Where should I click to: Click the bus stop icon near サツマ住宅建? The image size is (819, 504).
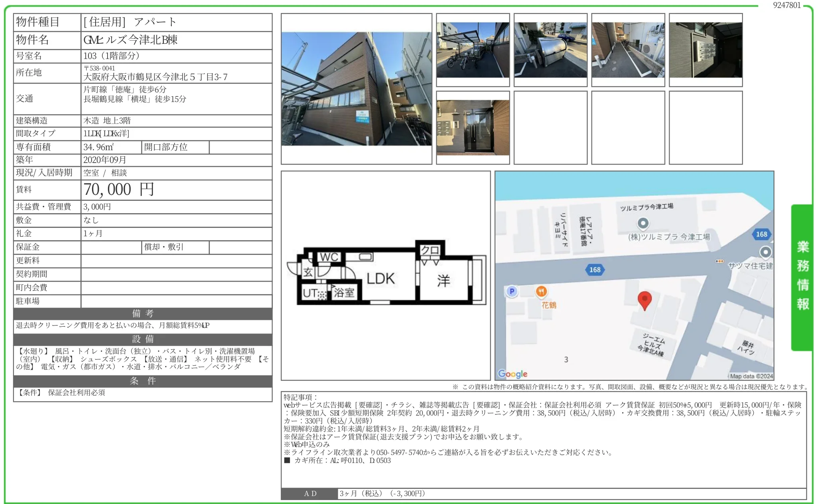pyautogui.click(x=719, y=261)
